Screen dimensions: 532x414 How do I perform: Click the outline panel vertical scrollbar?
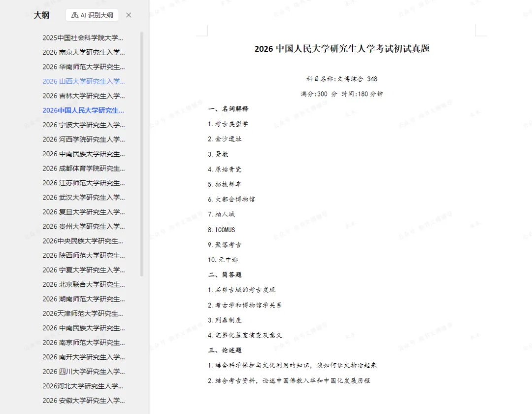click(x=142, y=154)
